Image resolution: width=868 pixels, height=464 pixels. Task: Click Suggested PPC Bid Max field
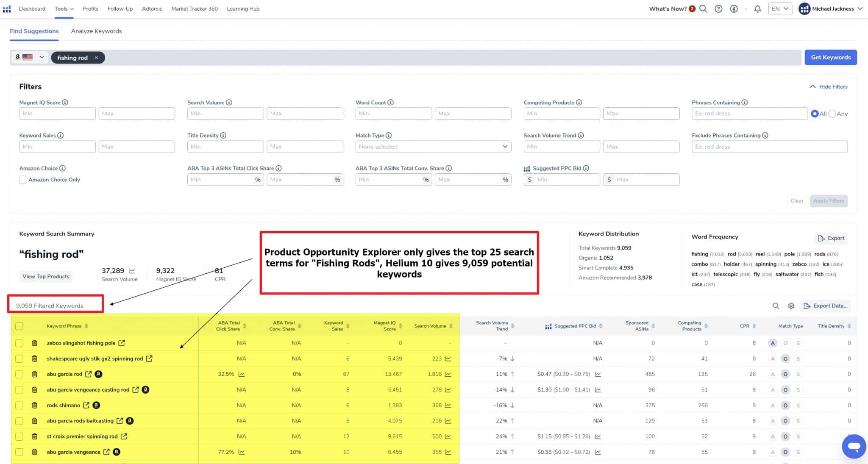tap(641, 180)
